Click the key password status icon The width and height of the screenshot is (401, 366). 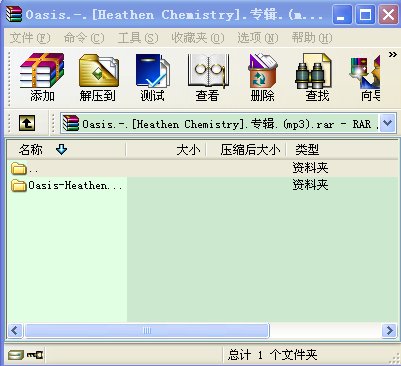(x=35, y=355)
